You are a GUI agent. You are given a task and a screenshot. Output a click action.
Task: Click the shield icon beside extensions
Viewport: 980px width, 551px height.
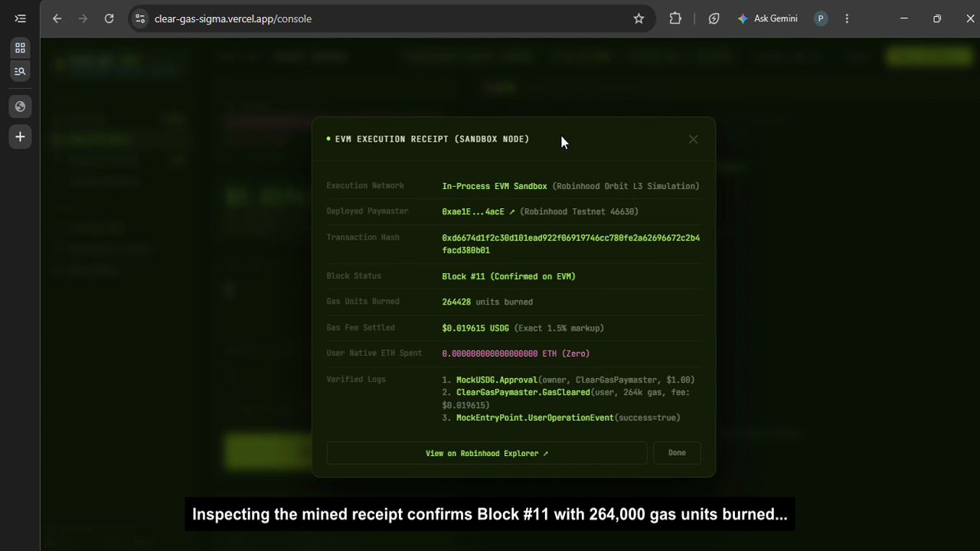coord(714,18)
